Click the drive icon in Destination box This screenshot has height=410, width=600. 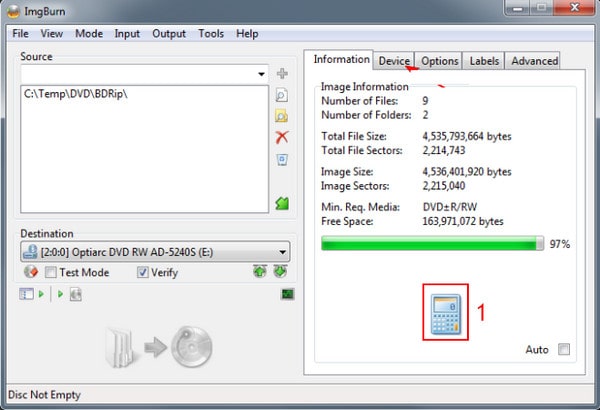30,252
